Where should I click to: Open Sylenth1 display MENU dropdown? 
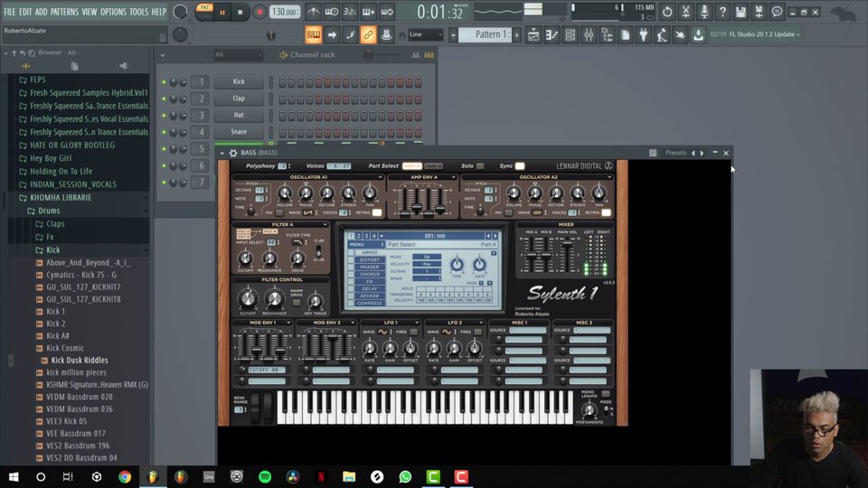point(365,245)
